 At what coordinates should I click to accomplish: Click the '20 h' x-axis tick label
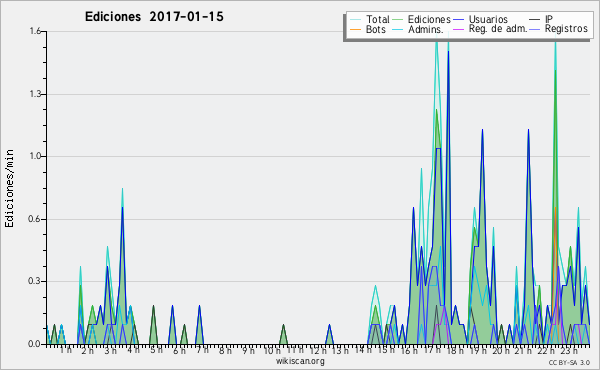point(500,350)
